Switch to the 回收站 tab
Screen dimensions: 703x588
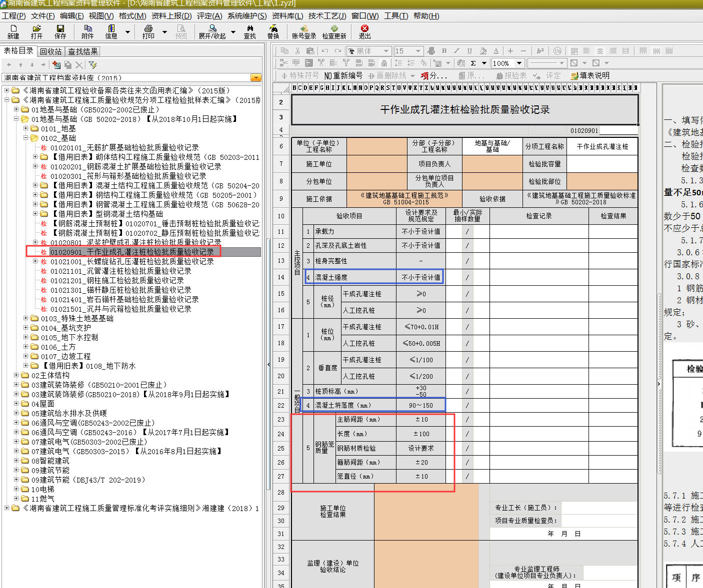click(x=51, y=51)
